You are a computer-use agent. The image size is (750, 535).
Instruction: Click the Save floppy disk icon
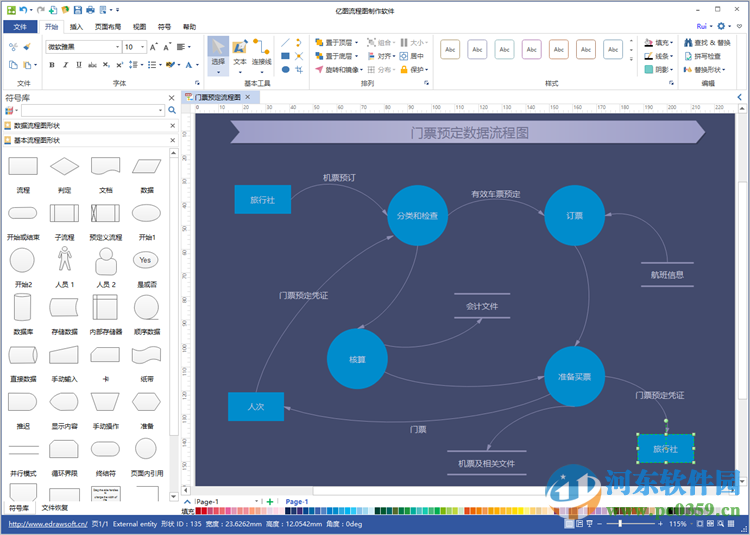pos(77,10)
